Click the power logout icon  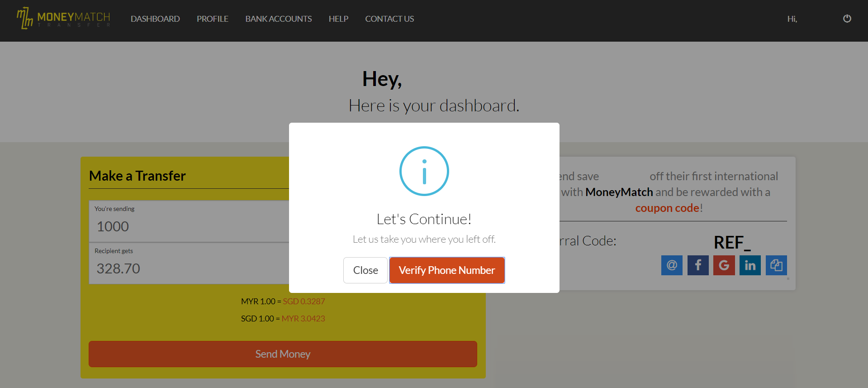coord(847,19)
